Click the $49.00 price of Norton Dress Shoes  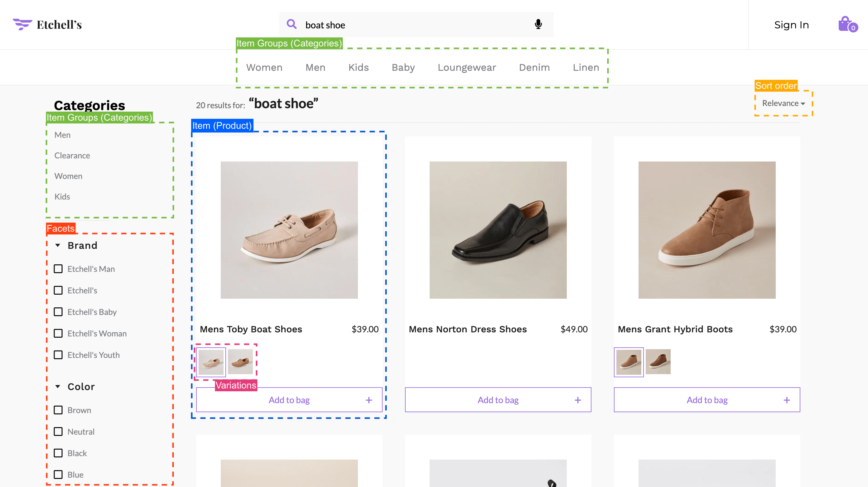click(574, 329)
